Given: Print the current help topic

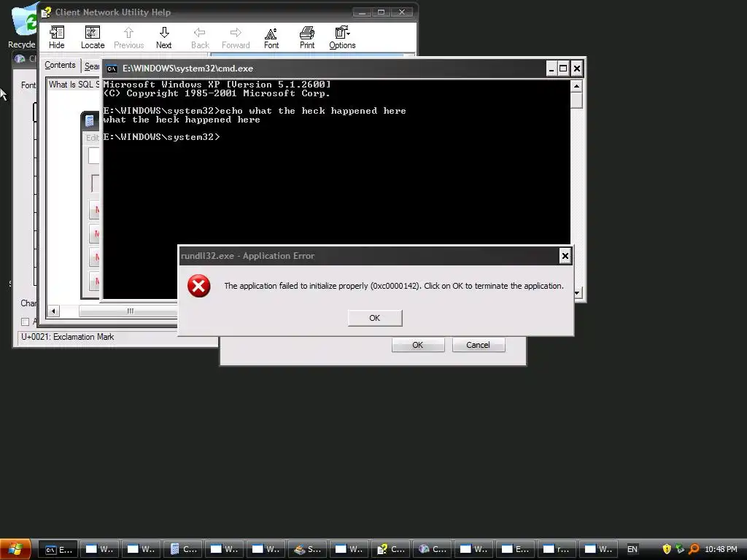Looking at the screenshot, I should point(307,38).
